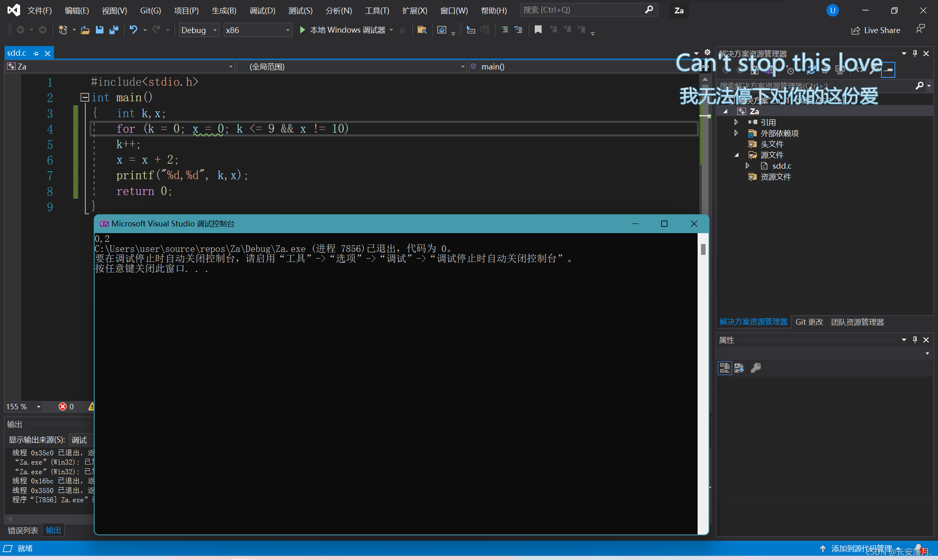Open the 调试(D) menu
The height and width of the screenshot is (560, 938).
262,10
